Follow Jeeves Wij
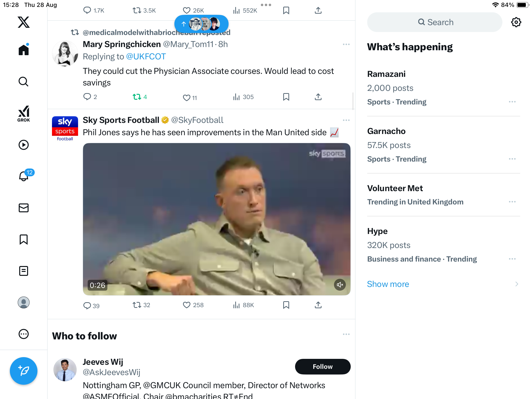532x399 pixels. tap(323, 366)
